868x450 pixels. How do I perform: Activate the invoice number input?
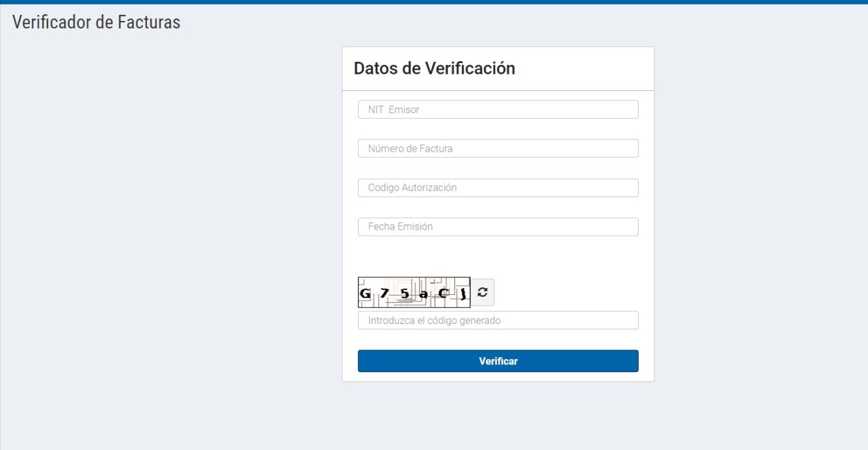[498, 148]
